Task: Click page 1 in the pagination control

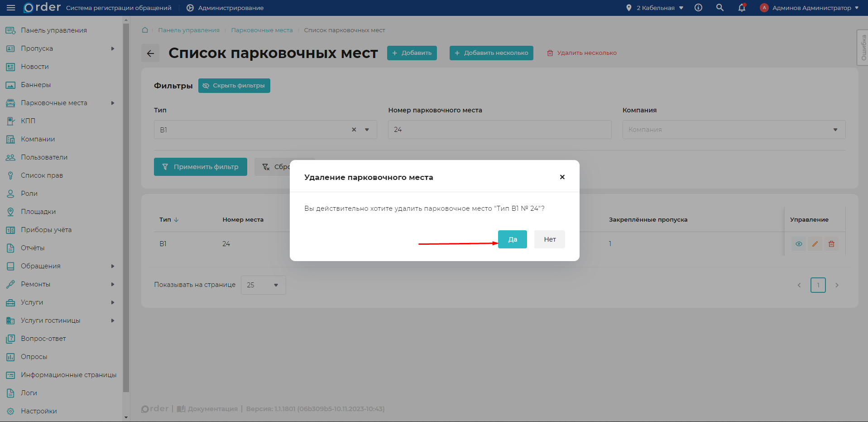Action: pos(818,285)
